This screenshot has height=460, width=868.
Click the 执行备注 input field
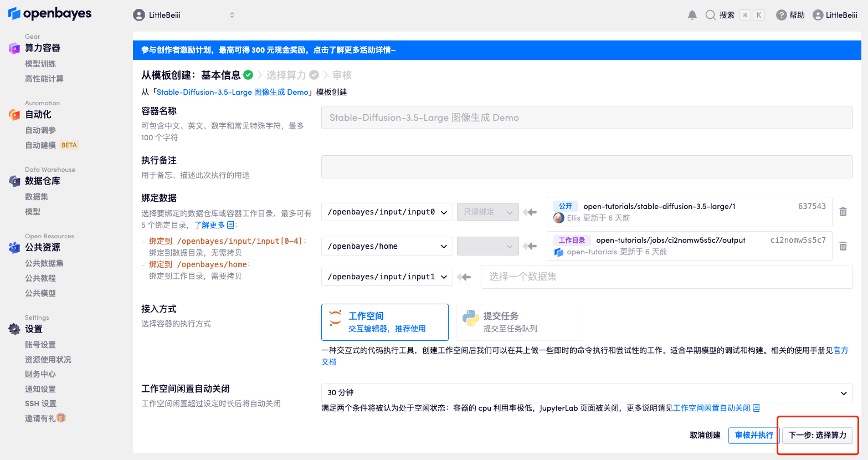click(586, 167)
